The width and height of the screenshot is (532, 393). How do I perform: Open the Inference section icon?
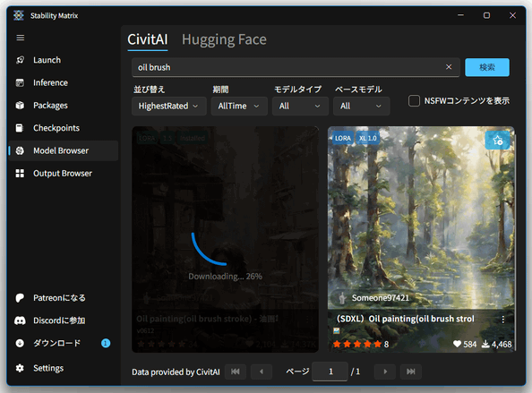click(x=20, y=82)
